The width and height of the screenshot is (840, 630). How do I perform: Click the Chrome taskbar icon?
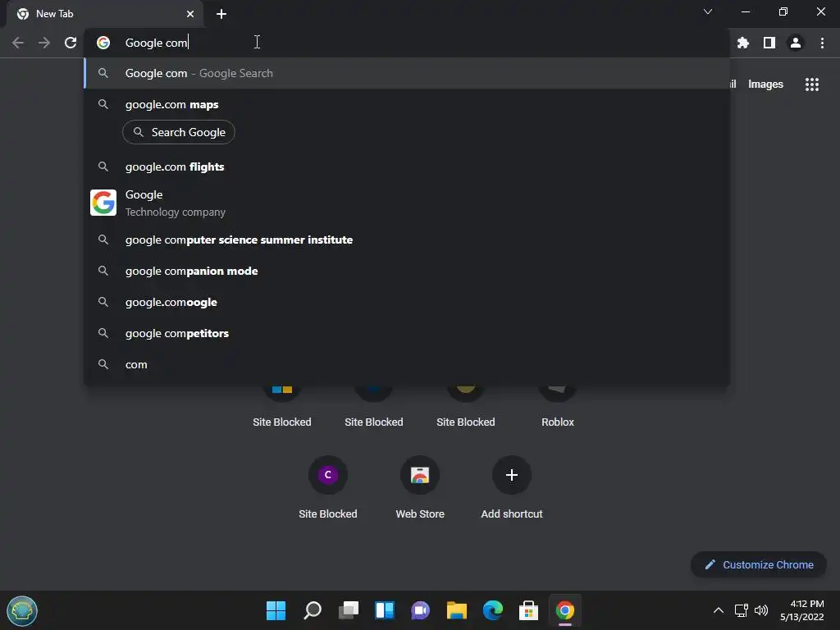[565, 610]
